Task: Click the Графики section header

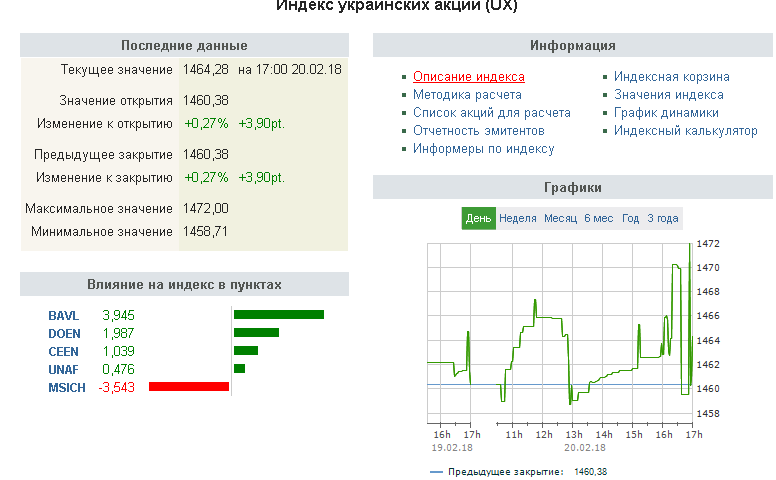Action: tap(573, 188)
